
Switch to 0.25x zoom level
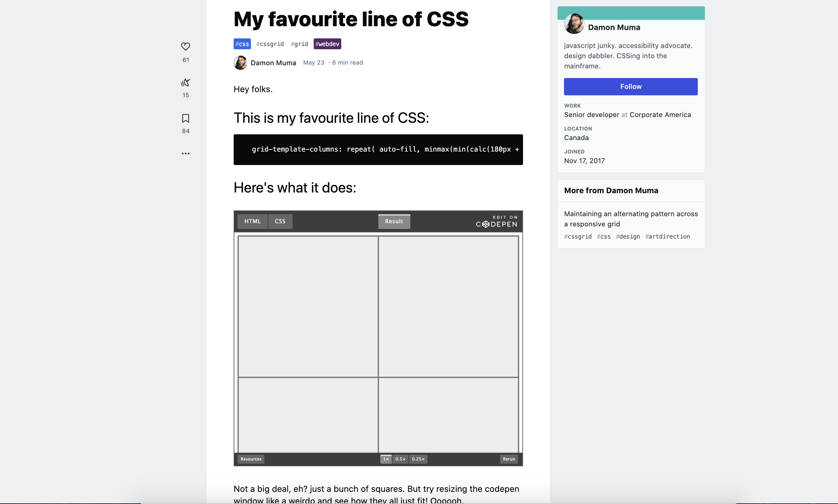pos(418,459)
